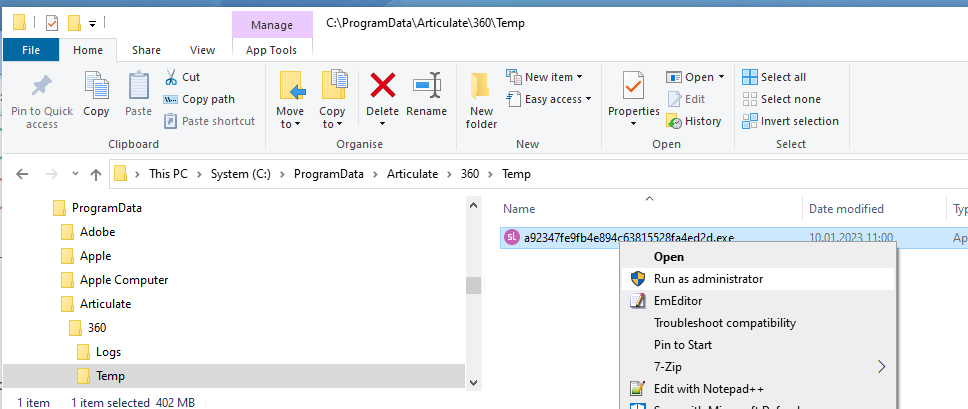
Task: Open the App Tools tab
Action: [x=272, y=50]
